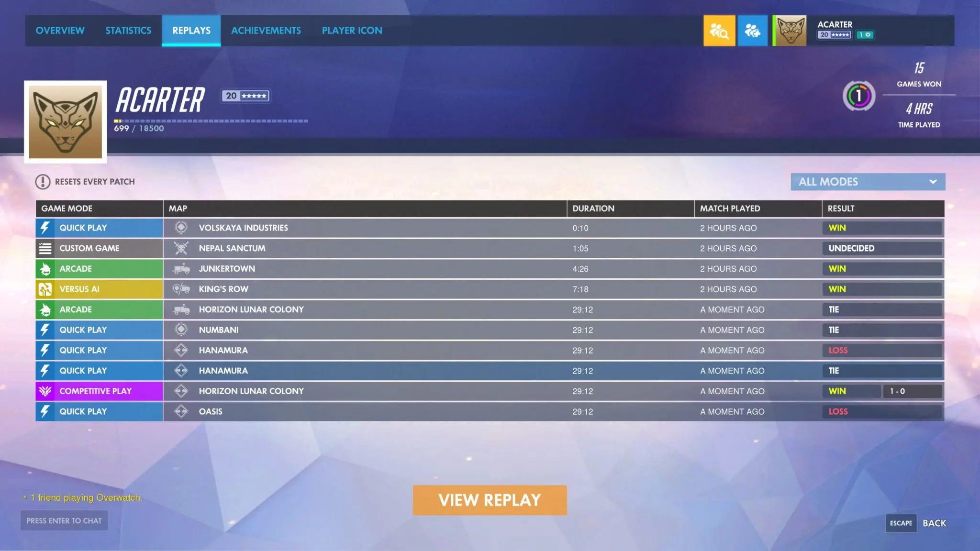Click the Competitive Play icon
980x551 pixels.
[x=45, y=391]
